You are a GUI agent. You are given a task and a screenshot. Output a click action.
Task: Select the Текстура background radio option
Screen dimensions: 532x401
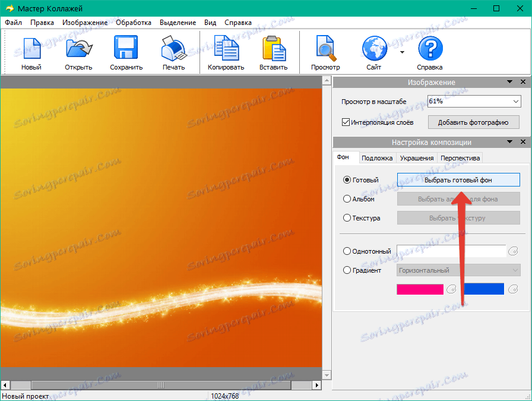click(347, 217)
